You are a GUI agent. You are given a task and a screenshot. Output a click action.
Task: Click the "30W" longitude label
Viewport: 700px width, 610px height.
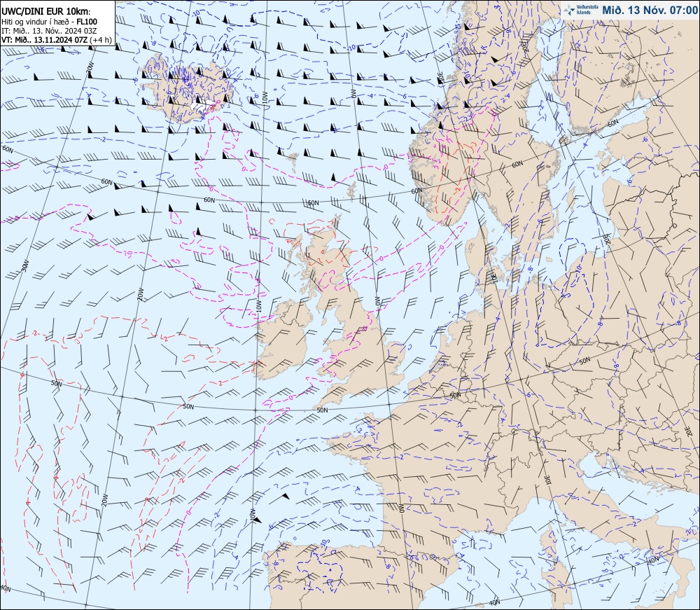tap(25, 265)
